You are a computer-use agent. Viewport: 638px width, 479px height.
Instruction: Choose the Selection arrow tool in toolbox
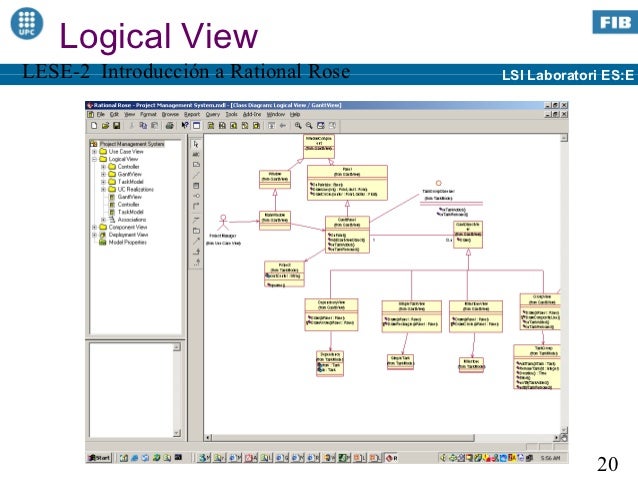point(196,144)
